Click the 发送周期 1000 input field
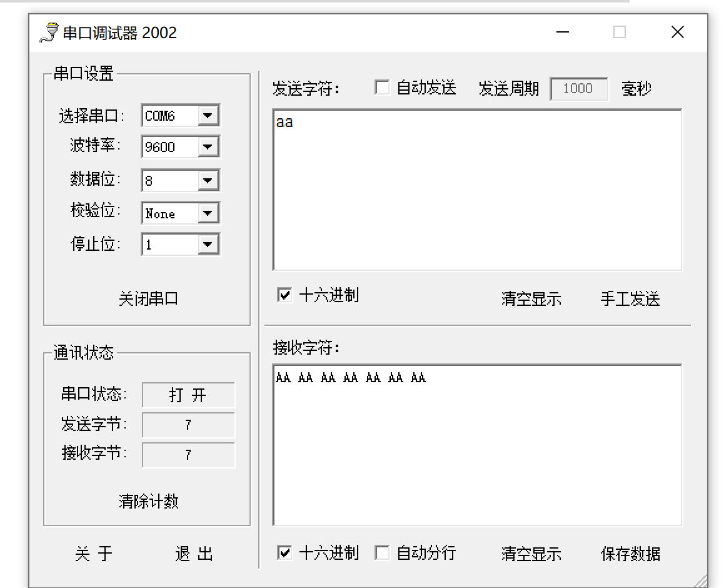Image resolution: width=724 pixels, height=588 pixels. pos(578,88)
